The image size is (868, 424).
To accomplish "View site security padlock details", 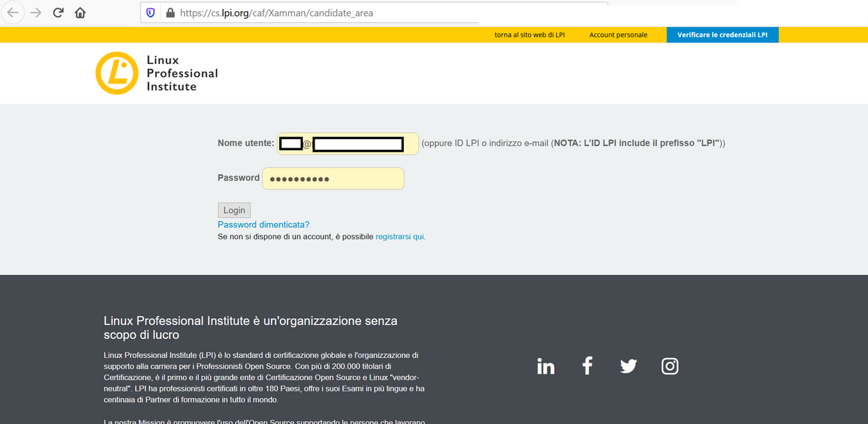I will (x=170, y=13).
